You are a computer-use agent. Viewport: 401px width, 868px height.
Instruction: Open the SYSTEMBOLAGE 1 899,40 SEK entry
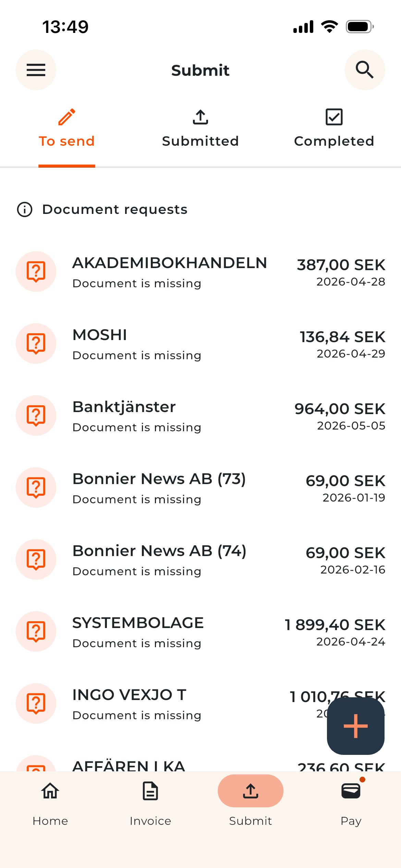[200, 631]
